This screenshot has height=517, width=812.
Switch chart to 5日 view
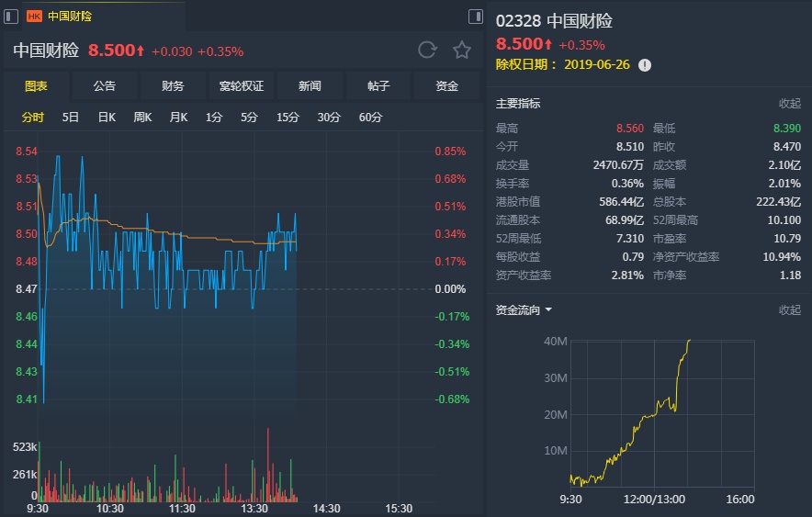71,118
